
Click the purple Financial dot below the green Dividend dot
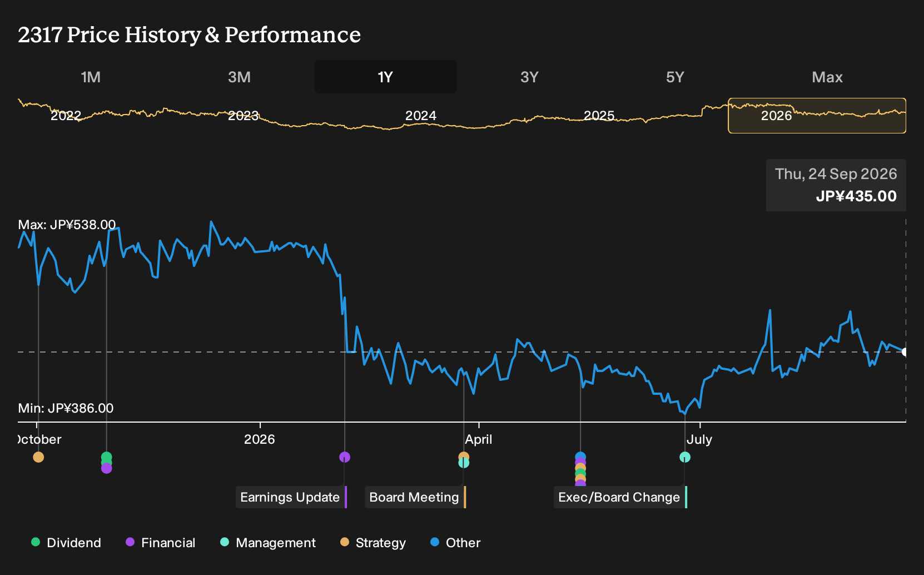[107, 468]
